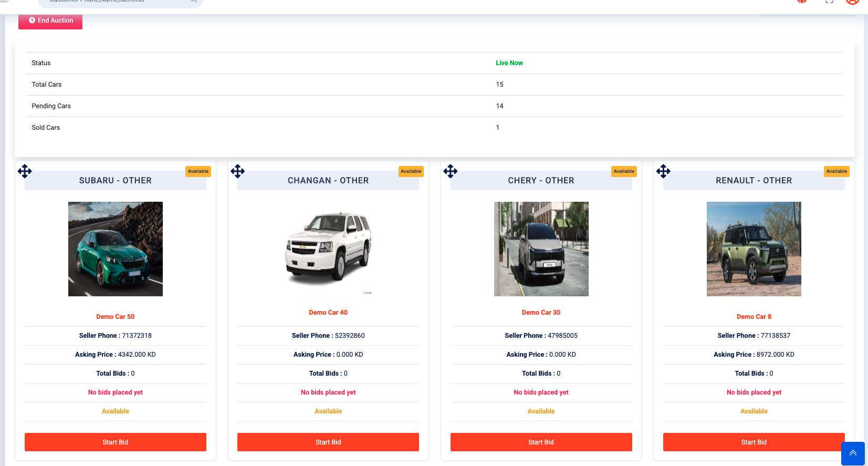Toggle the fullscreen icon in top bar
The image size is (868, 466).
click(829, 2)
